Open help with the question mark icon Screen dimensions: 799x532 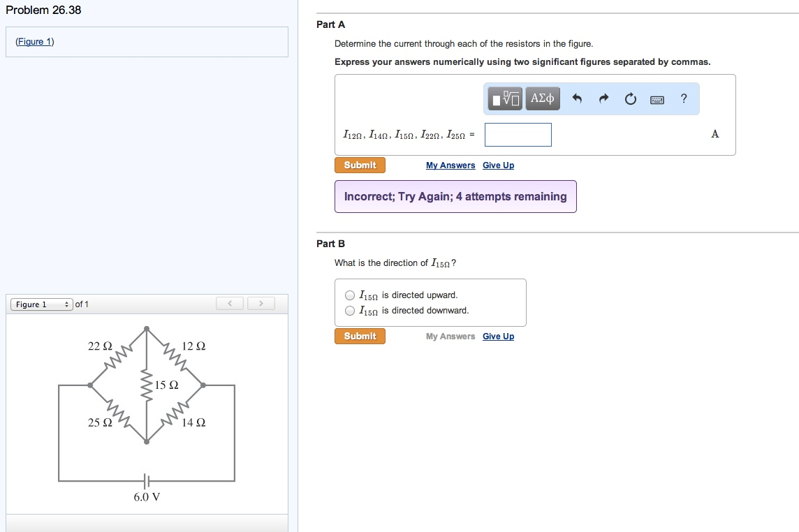click(684, 99)
